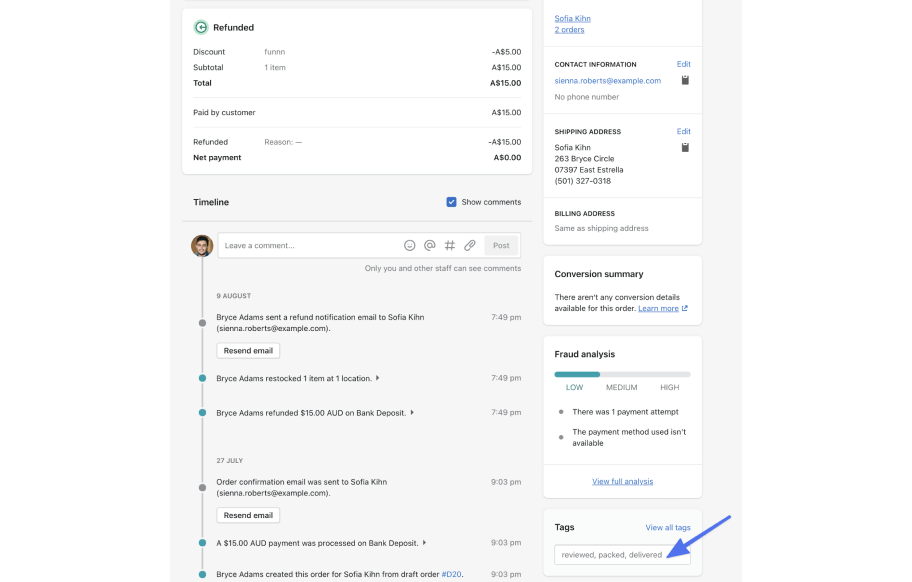The height and width of the screenshot is (582, 912).
Task: Click the Post comment button
Action: (501, 244)
